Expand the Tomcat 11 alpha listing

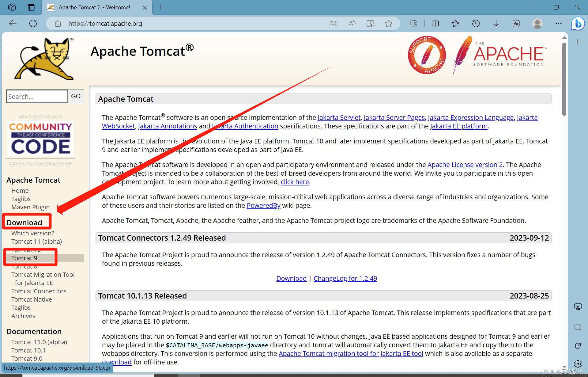[36, 241]
